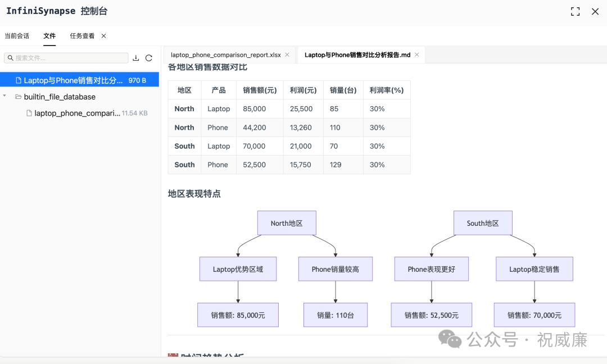
Task: Switch to the 文件 tab
Action: (49, 36)
